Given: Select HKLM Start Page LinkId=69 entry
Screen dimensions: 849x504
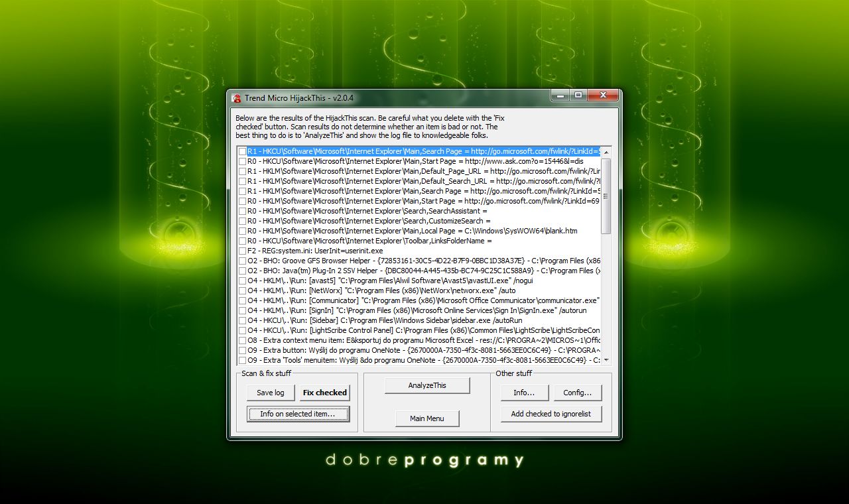Looking at the screenshot, I should pyautogui.click(x=424, y=201).
